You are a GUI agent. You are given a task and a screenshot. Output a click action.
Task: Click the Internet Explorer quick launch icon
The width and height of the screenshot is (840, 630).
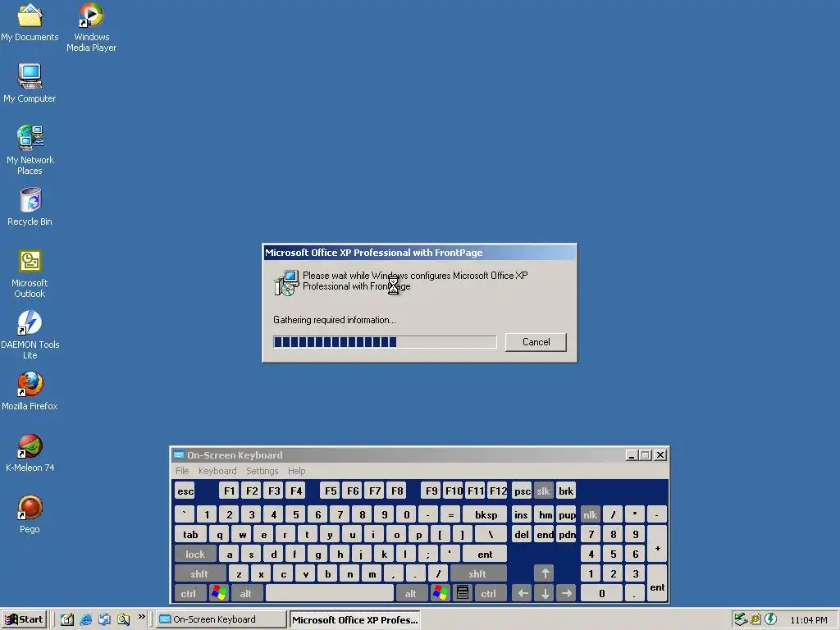(85, 619)
